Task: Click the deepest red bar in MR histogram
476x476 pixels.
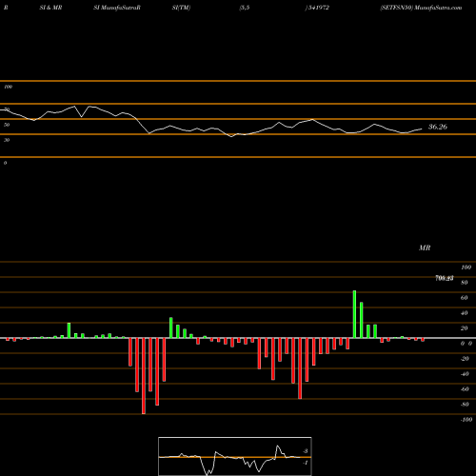Action: coord(144,376)
